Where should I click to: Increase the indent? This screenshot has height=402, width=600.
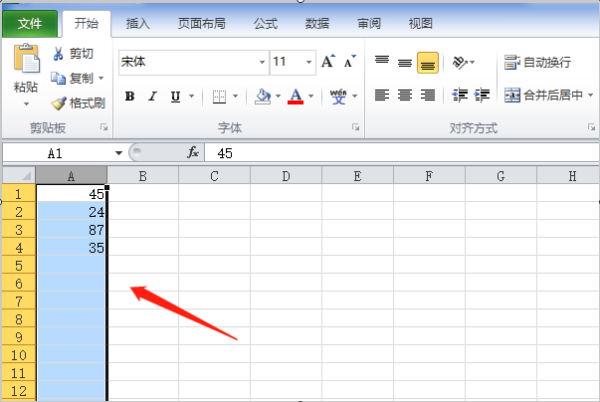coord(482,95)
